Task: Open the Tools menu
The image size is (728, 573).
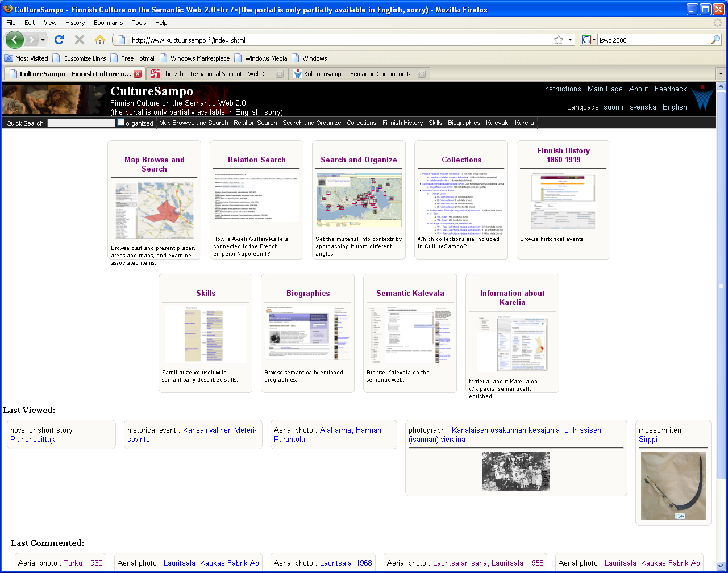Action: pos(139,23)
